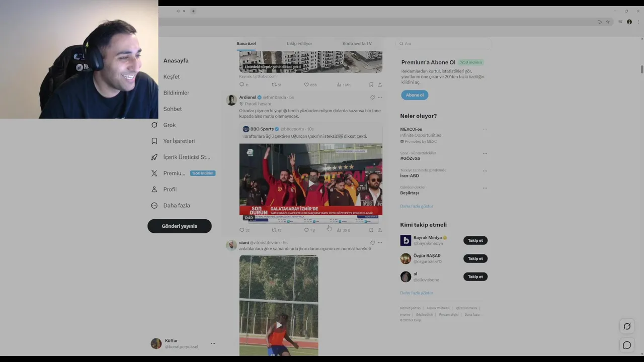Switch to Takip ediliyor tab
Viewport: 644px width, 362px height.
click(299, 43)
